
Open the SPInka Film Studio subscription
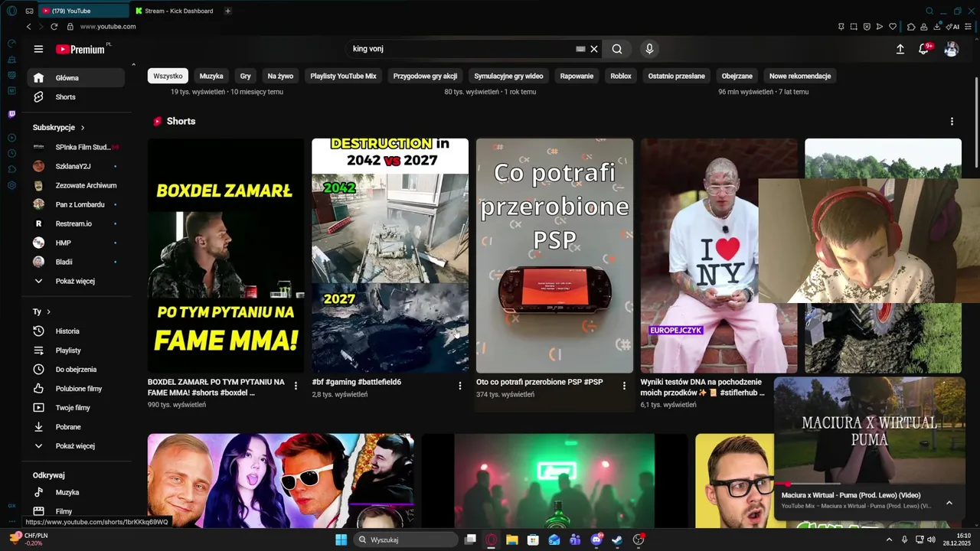(76, 147)
